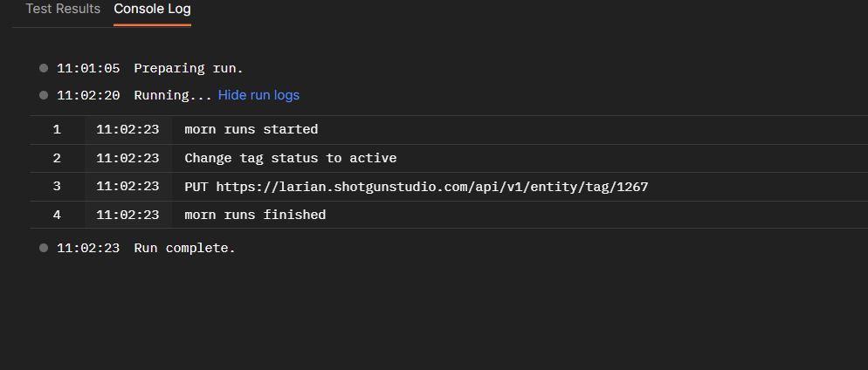Click the "Running..." status text

click(173, 95)
